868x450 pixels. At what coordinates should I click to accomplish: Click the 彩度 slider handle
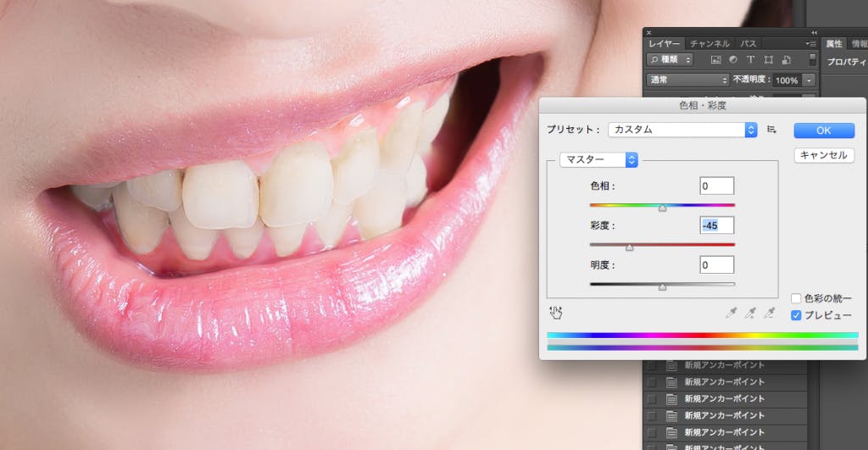630,247
